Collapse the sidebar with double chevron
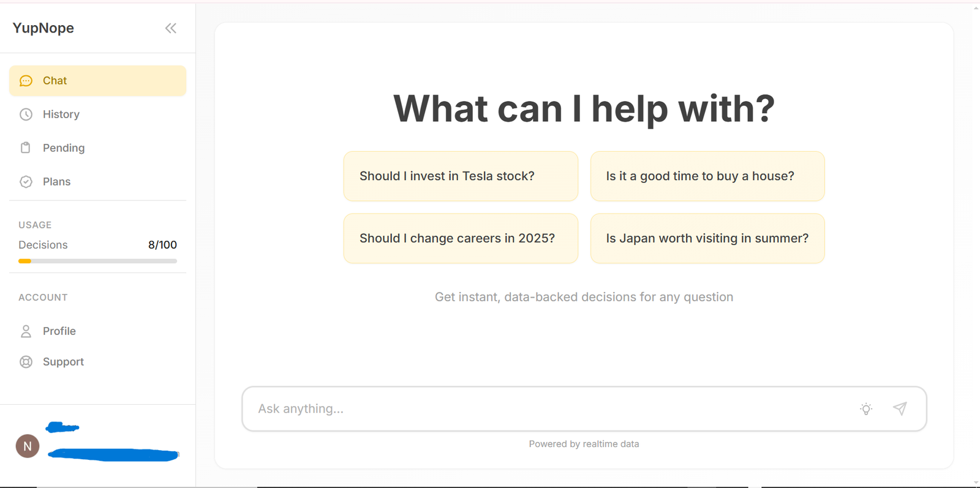 tap(170, 28)
